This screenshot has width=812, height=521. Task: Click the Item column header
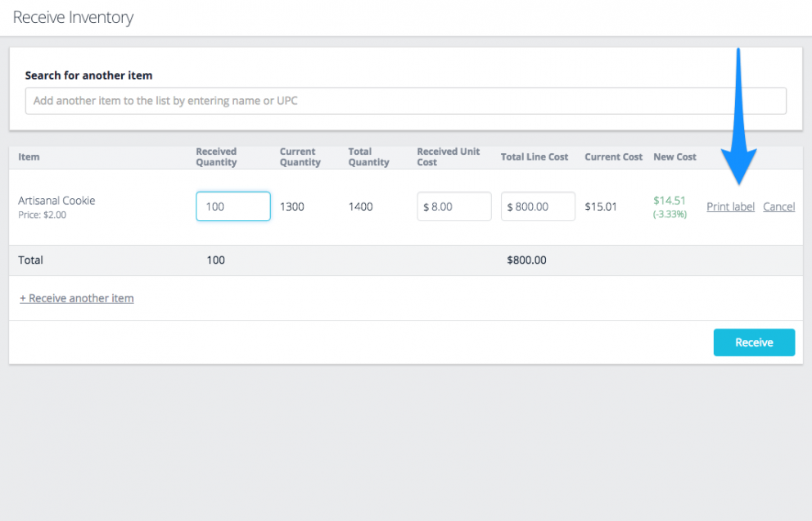29,156
